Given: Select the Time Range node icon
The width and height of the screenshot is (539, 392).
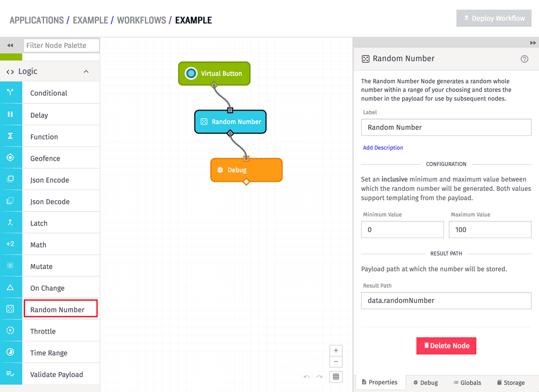Looking at the screenshot, I should pyautogui.click(x=11, y=352).
